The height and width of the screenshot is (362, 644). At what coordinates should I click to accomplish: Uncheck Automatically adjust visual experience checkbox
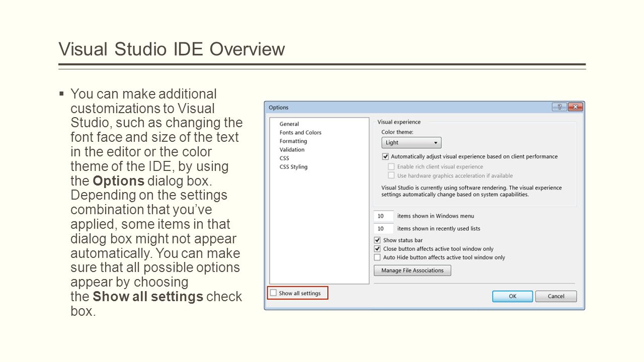tap(385, 156)
